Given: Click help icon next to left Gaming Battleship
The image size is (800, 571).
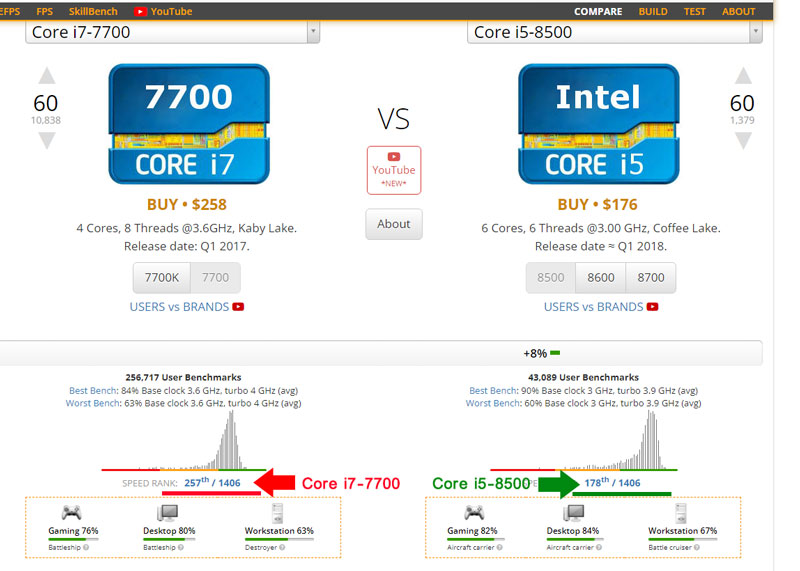Looking at the screenshot, I should [86, 547].
